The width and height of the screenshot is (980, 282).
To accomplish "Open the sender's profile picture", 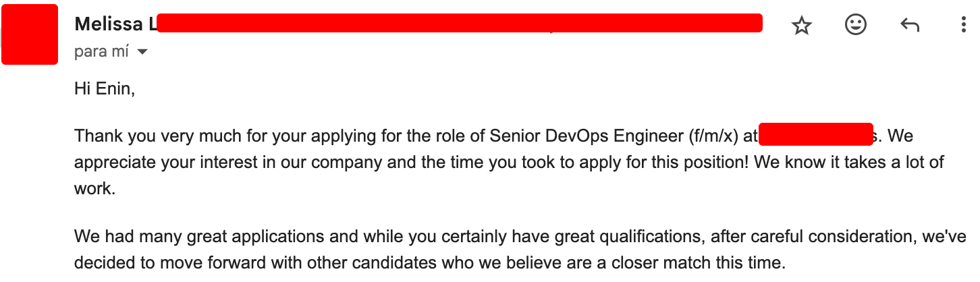I will pyautogui.click(x=30, y=34).
